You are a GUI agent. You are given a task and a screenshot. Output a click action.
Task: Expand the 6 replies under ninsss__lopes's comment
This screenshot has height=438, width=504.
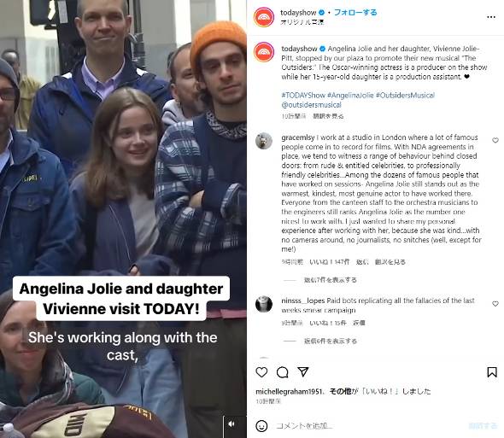(x=331, y=341)
